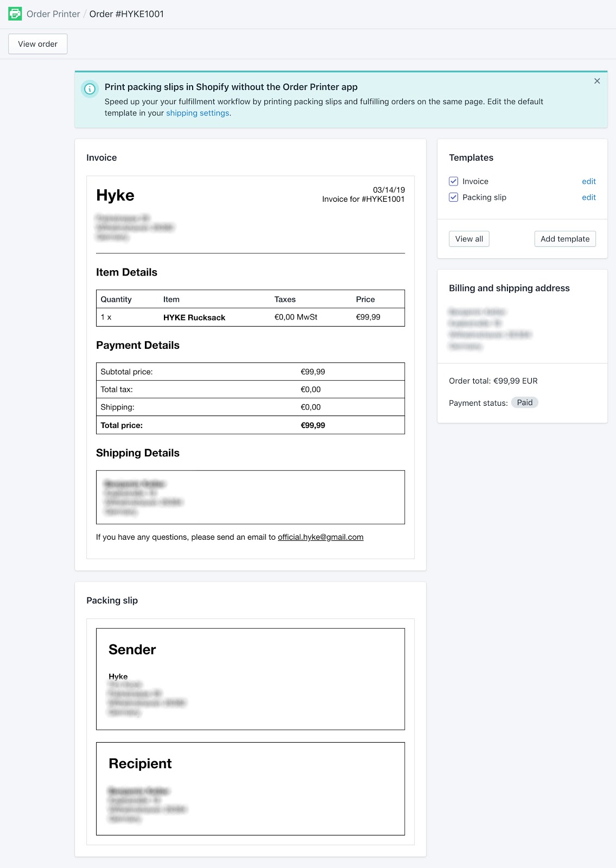This screenshot has height=868, width=616.
Task: Click the Shipping: label in payment table
Action: [x=117, y=407]
